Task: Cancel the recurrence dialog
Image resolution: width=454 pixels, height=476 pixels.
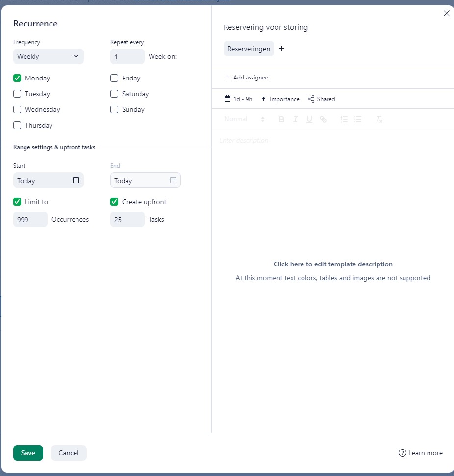Action: point(69,453)
